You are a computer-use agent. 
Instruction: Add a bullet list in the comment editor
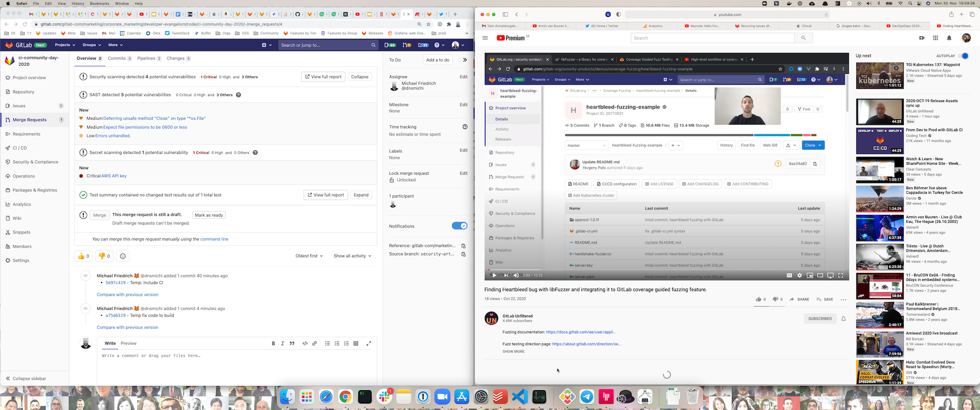click(327, 343)
